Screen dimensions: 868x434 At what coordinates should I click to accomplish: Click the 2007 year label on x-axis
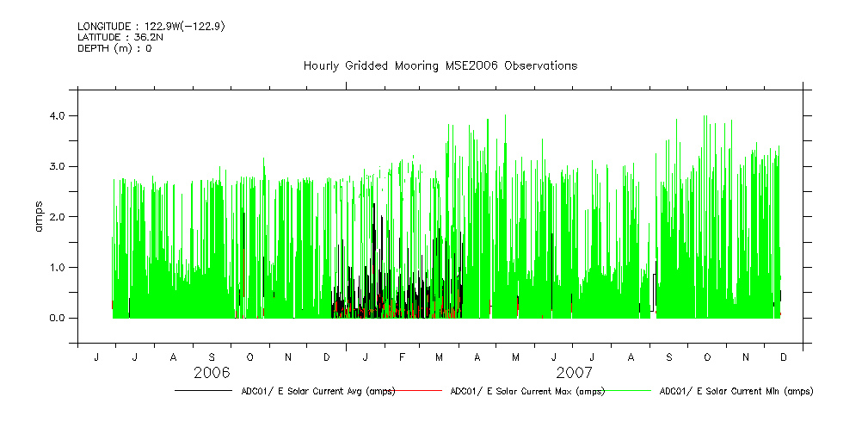click(x=574, y=374)
